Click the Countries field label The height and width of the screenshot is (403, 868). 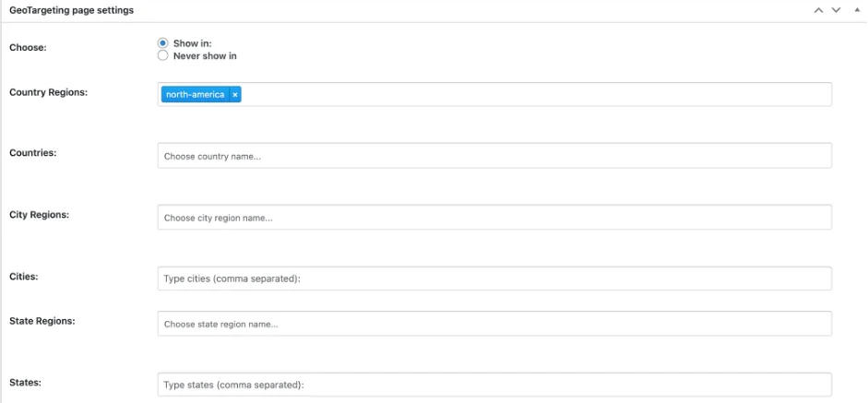[x=33, y=152]
